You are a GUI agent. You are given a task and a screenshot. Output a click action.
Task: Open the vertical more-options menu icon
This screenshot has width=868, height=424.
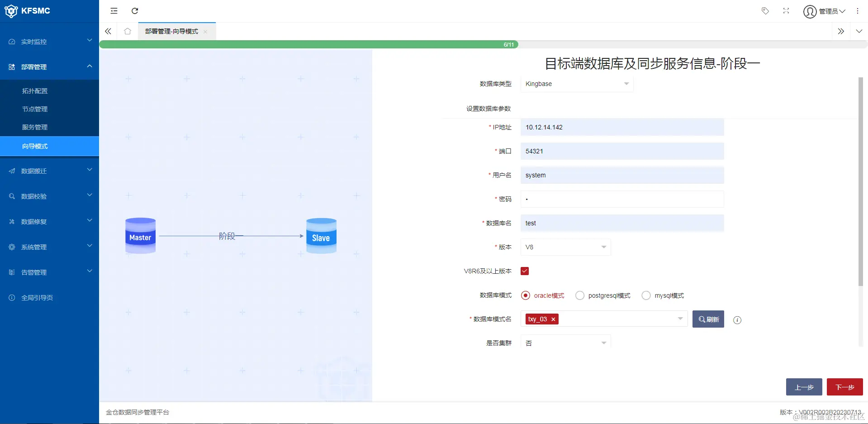tap(858, 11)
